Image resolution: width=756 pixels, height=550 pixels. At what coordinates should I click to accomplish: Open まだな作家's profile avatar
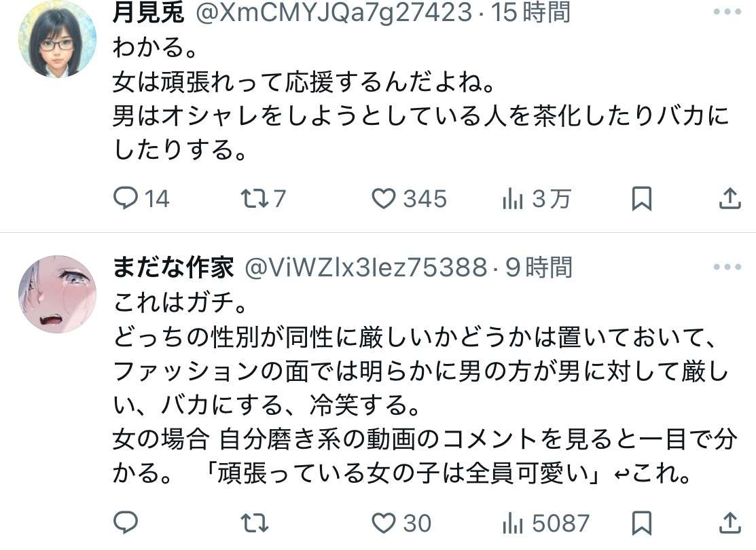pos(57,294)
